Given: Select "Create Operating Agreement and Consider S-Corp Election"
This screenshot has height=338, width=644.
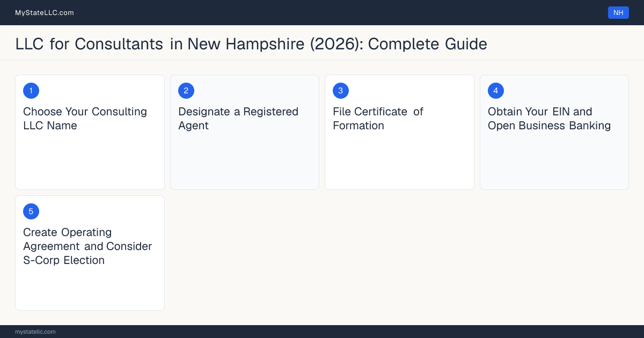Looking at the screenshot, I should (87, 246).
